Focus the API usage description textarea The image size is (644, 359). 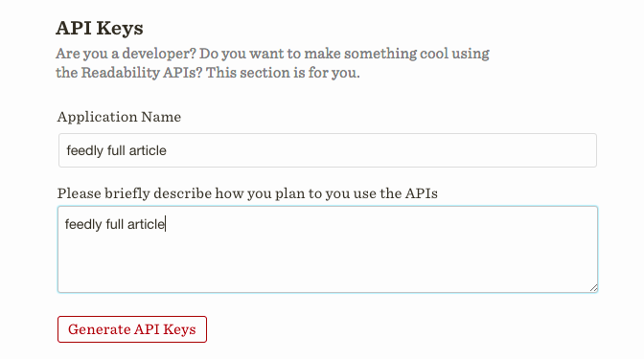(328, 250)
